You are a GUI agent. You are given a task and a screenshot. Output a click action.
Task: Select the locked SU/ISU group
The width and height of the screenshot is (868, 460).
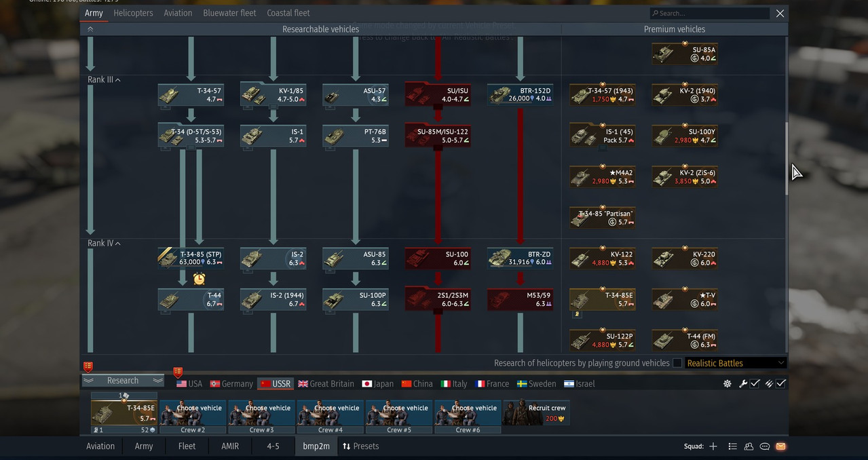pyautogui.click(x=438, y=95)
